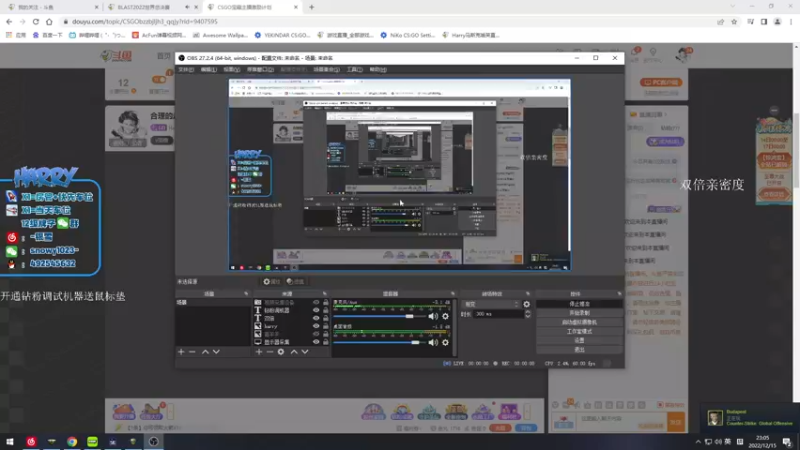Open OBS 视图(V) menu

point(231,69)
